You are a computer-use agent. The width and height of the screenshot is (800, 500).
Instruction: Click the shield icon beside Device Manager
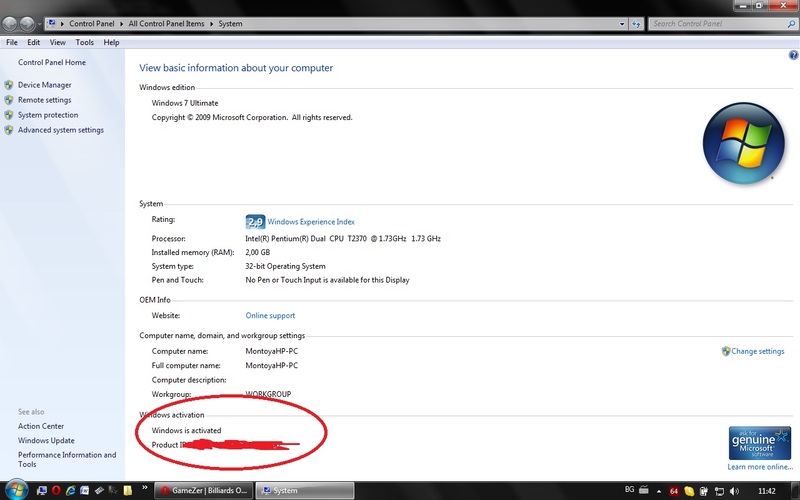click(9, 85)
